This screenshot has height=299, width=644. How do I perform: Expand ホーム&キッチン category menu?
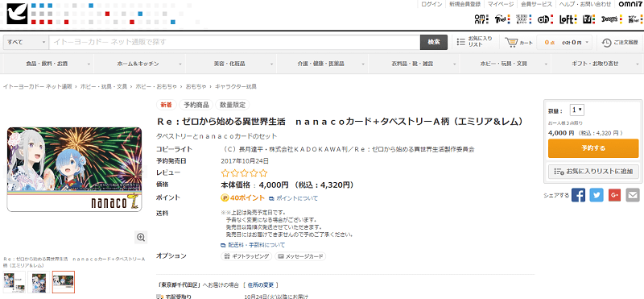pos(139,64)
